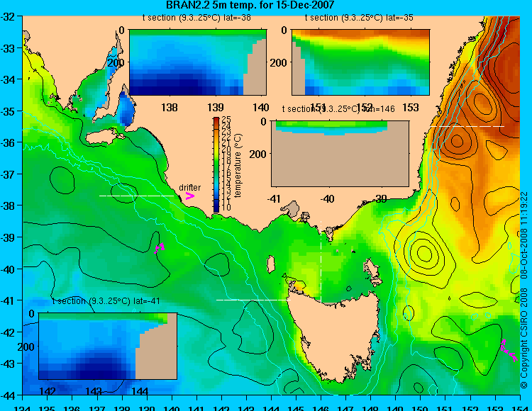The height and width of the screenshot is (411, 532).
Task: Click the "-42" latitude axis label
Action: (x=8, y=333)
